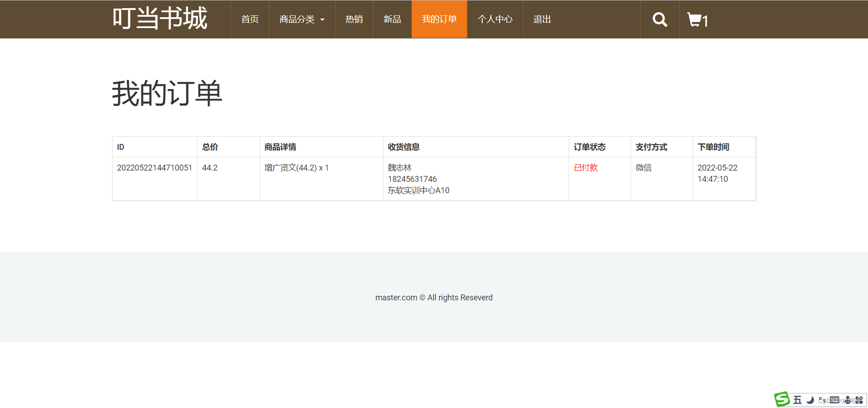The height and width of the screenshot is (408, 868).
Task: Click the 叮当书城 site logo
Action: tap(160, 19)
